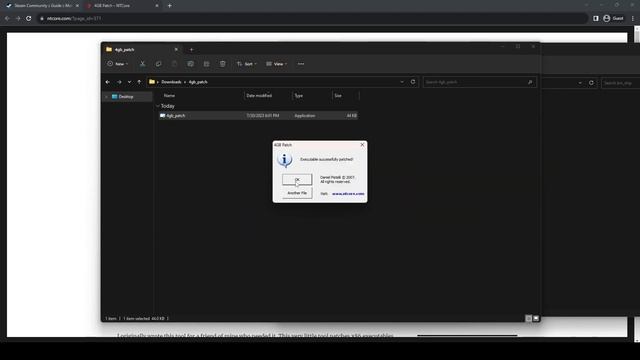Click the search magnifier icon in Explorer
This screenshot has height=360, width=640.
530,82
